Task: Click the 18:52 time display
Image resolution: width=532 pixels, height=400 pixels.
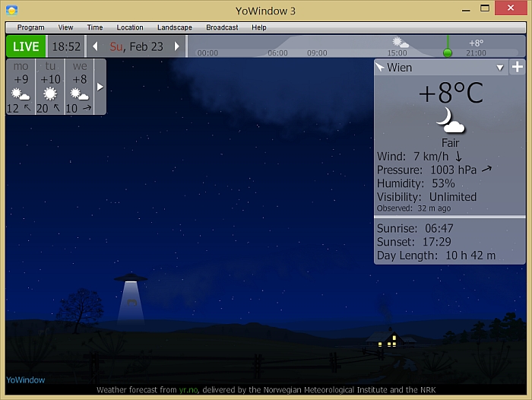Action: 66,46
